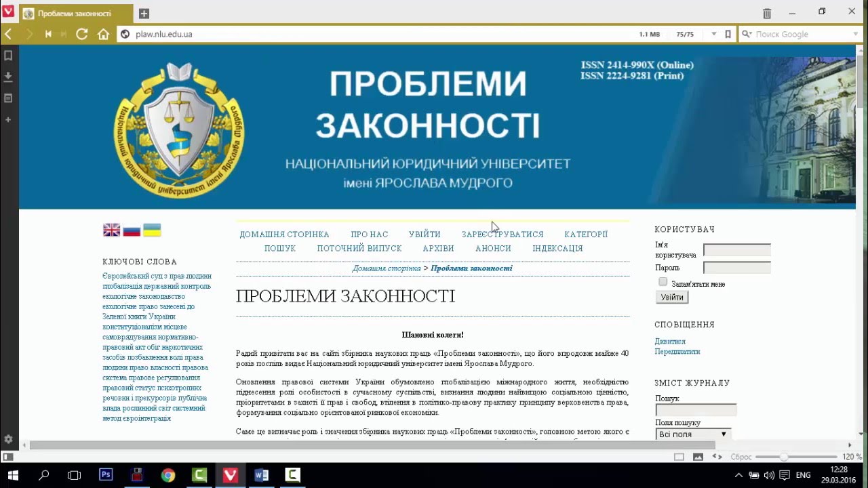
Task: Open 'ДОМАШНЯ СТОРІНКА' menu item
Action: click(x=284, y=235)
